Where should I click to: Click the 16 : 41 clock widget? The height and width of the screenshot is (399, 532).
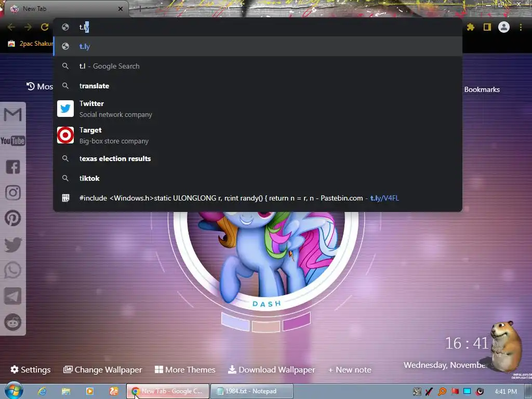pyautogui.click(x=467, y=343)
